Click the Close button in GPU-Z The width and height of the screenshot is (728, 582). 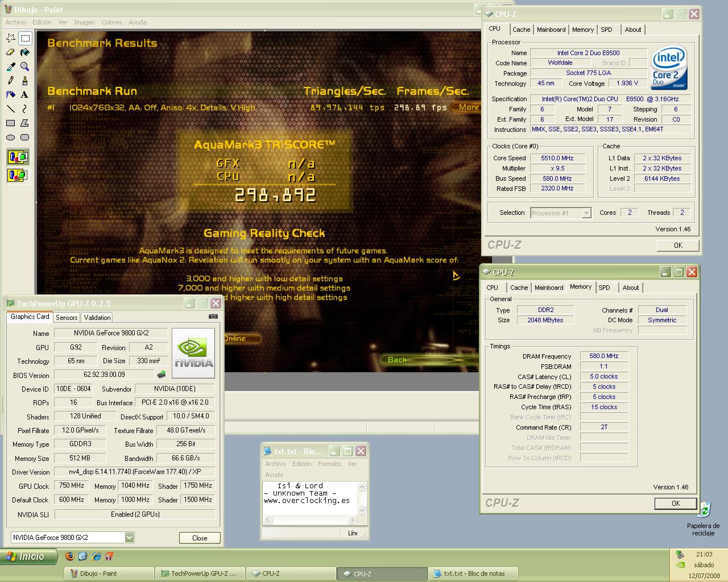point(200,538)
